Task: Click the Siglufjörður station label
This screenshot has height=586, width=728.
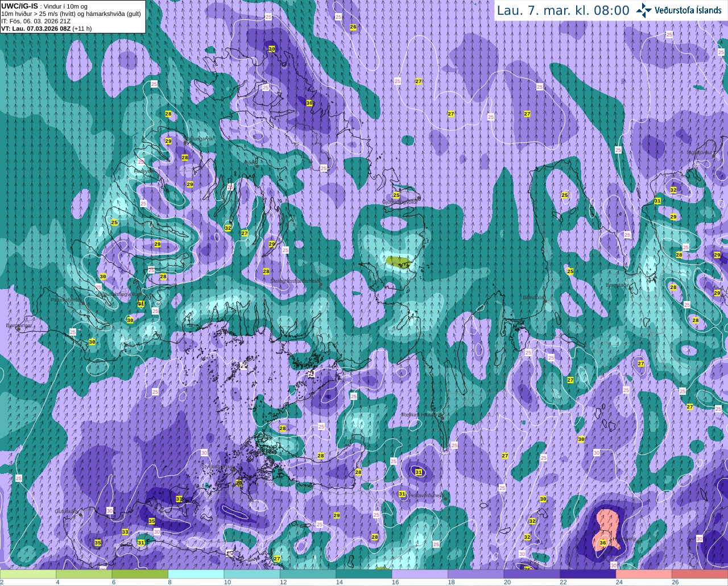Action: (700, 152)
